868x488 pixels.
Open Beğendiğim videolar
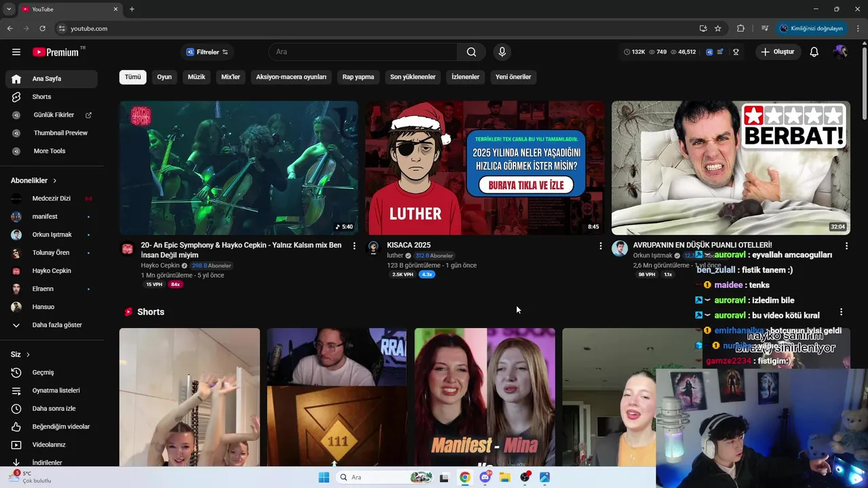point(52,426)
